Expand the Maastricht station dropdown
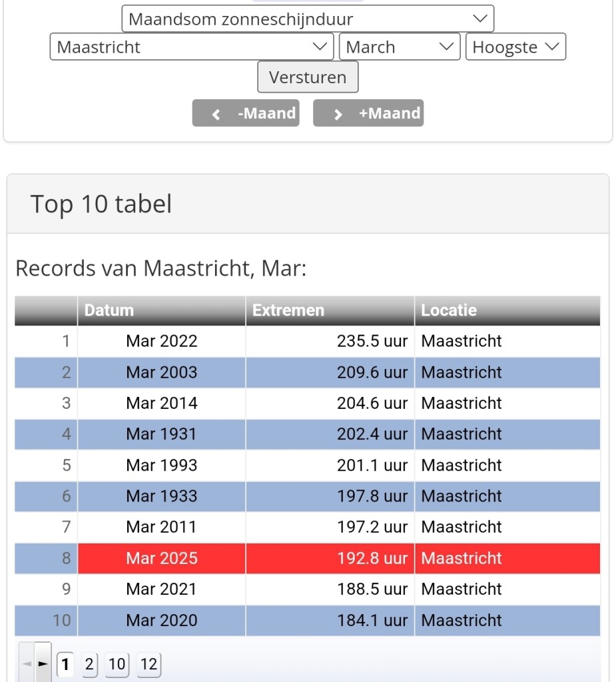This screenshot has height=682, width=616. click(191, 47)
